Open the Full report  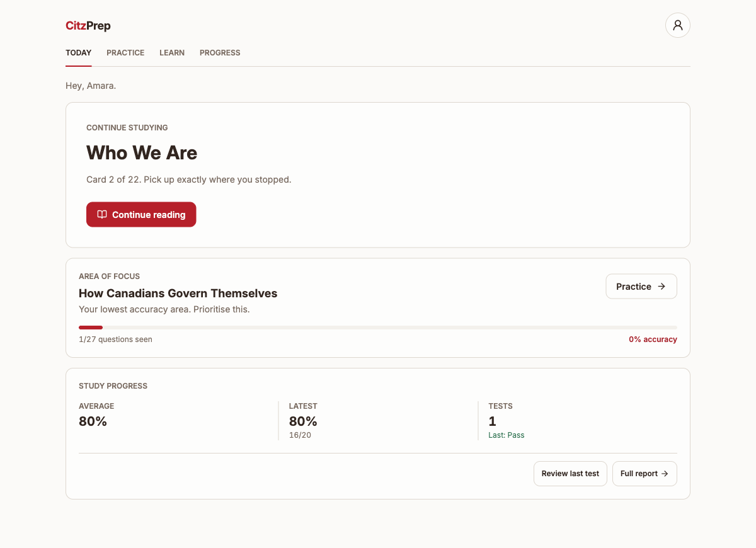pyautogui.click(x=644, y=474)
